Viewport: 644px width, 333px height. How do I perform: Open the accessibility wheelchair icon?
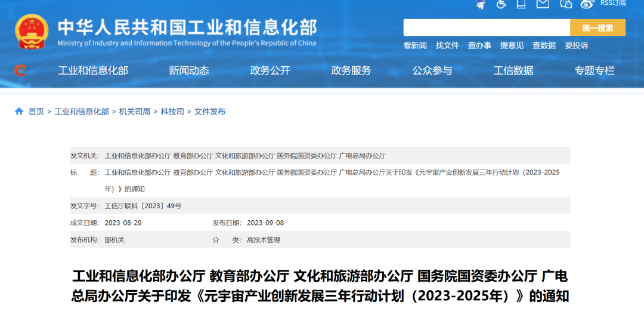pos(501,4)
